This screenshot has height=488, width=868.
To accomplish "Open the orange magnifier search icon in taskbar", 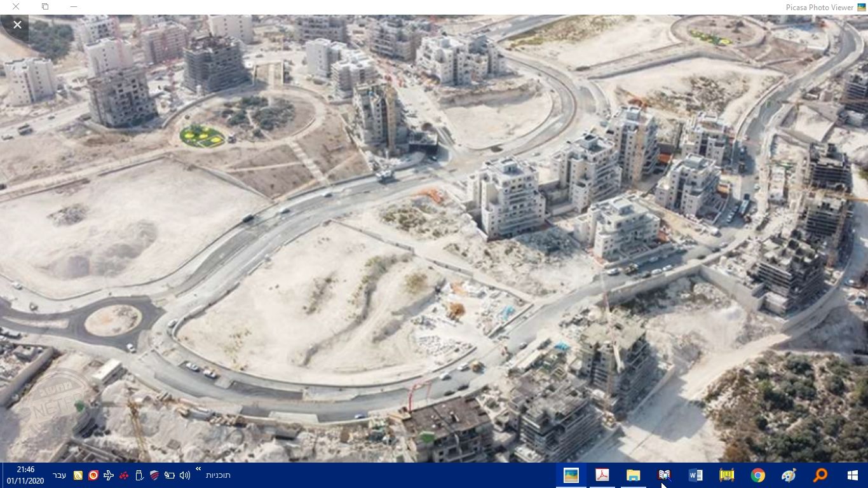I will 820,475.
